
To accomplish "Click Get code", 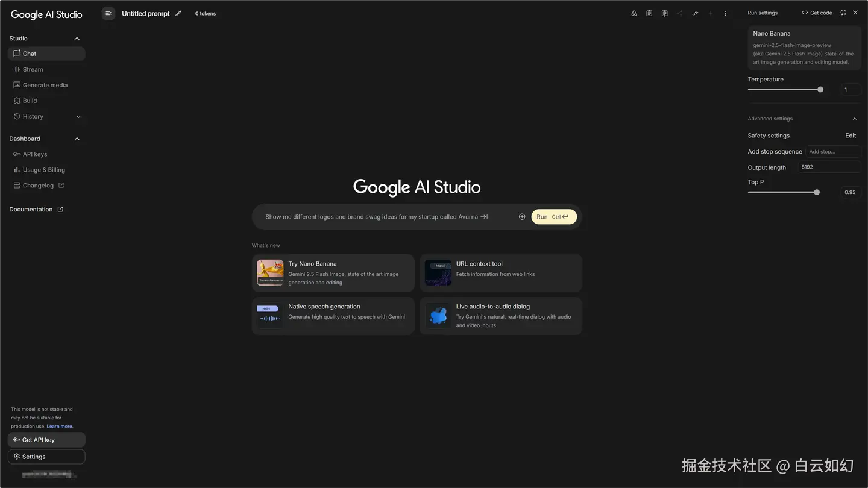I will (817, 13).
